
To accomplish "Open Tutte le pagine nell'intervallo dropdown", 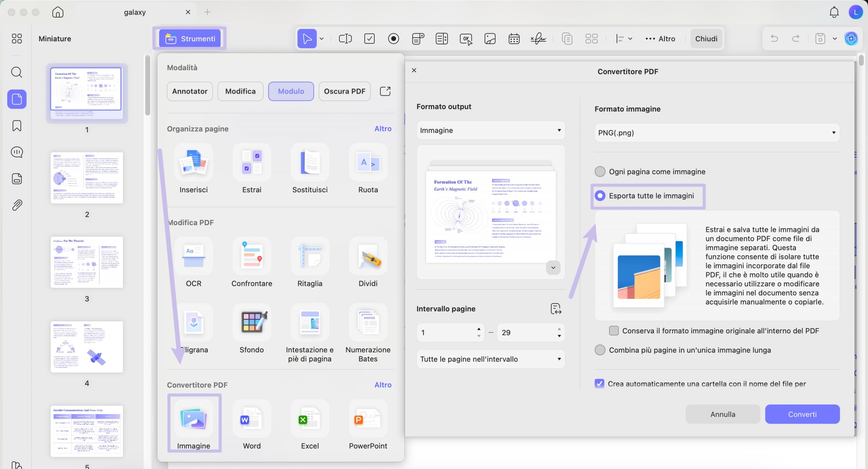I will tap(490, 359).
